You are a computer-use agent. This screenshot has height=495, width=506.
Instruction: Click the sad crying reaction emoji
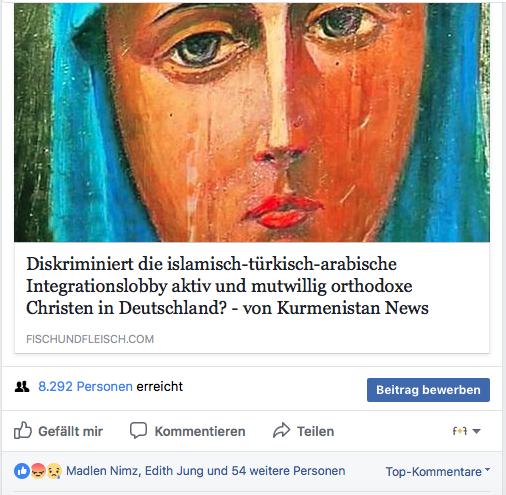(x=54, y=471)
